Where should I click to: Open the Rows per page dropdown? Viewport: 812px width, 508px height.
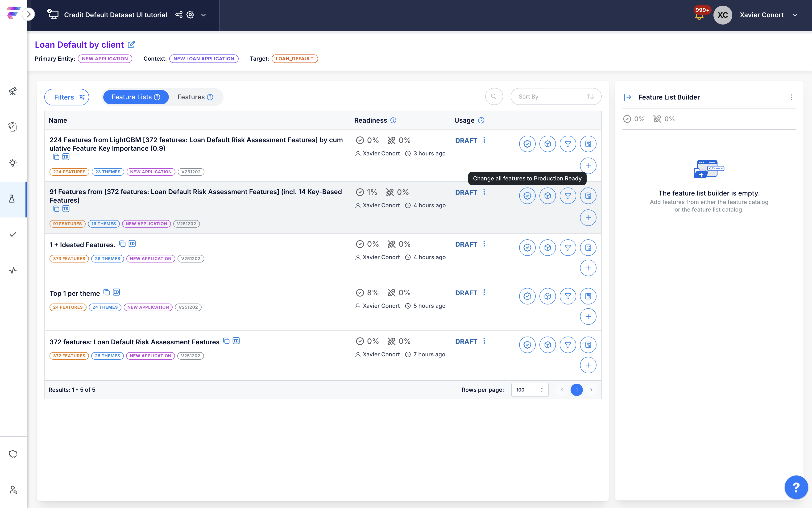pos(530,390)
